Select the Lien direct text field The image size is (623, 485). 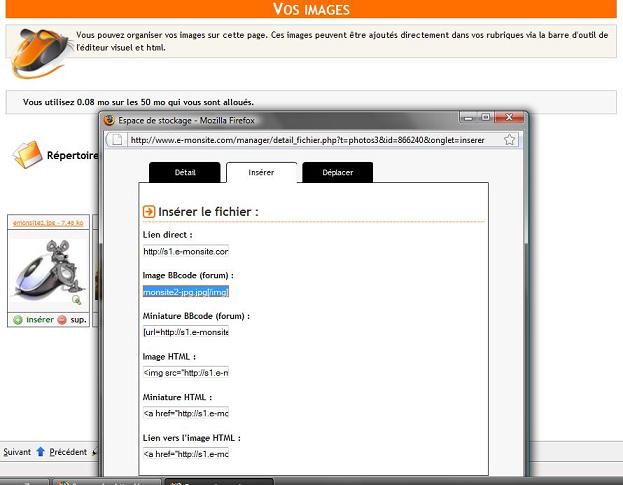186,251
